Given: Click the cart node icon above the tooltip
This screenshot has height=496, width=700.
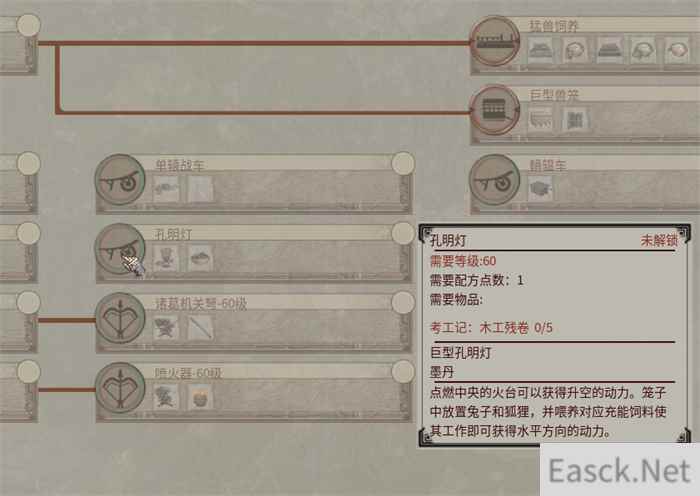Looking at the screenshot, I should click(x=495, y=180).
